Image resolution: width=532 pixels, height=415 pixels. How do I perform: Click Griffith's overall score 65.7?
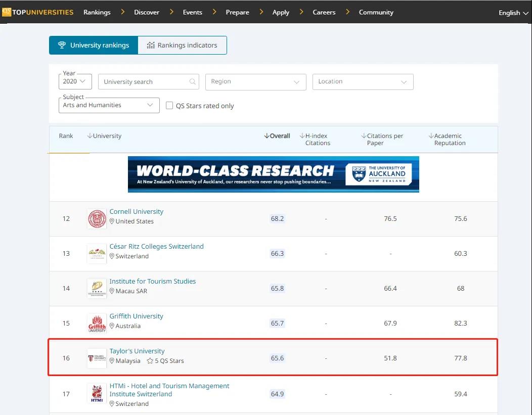(x=277, y=324)
